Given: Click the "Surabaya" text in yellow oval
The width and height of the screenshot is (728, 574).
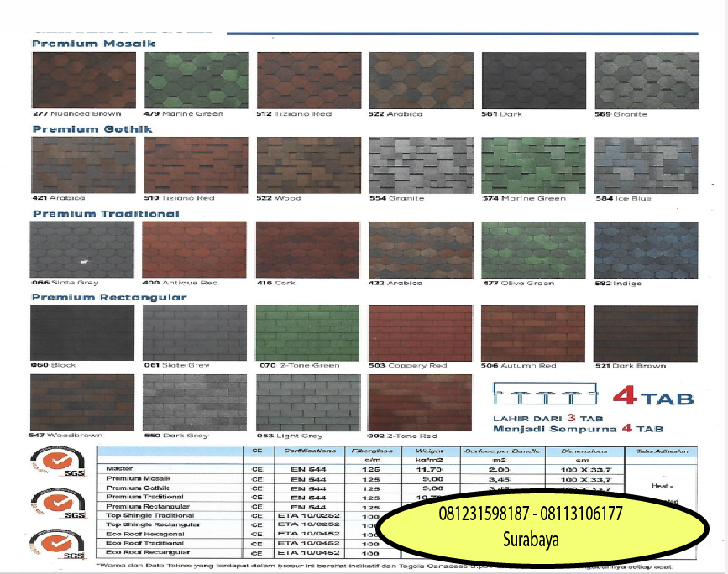Looking at the screenshot, I should 531,540.
